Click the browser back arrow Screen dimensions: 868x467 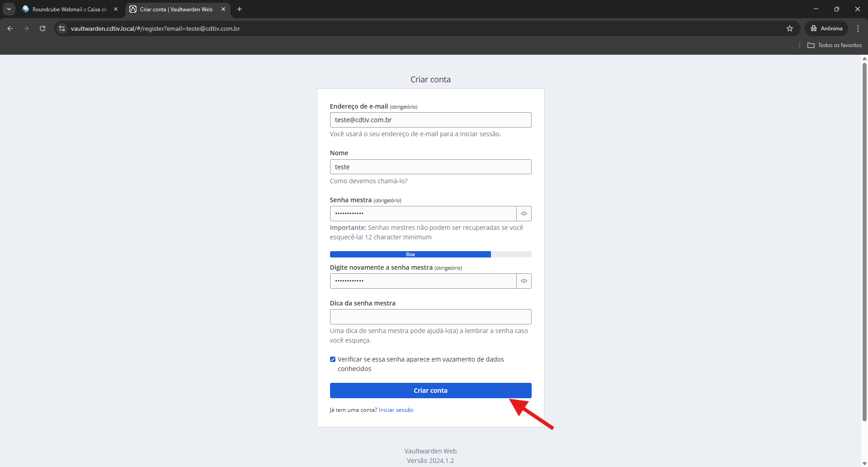(10, 29)
